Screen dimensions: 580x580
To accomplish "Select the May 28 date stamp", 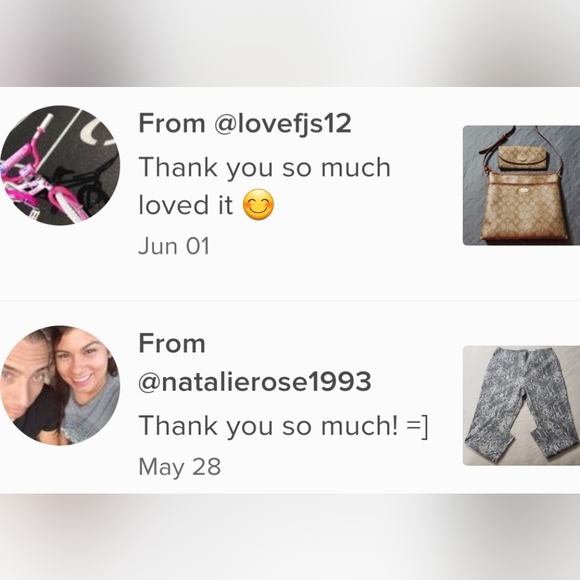I will pos(179,466).
